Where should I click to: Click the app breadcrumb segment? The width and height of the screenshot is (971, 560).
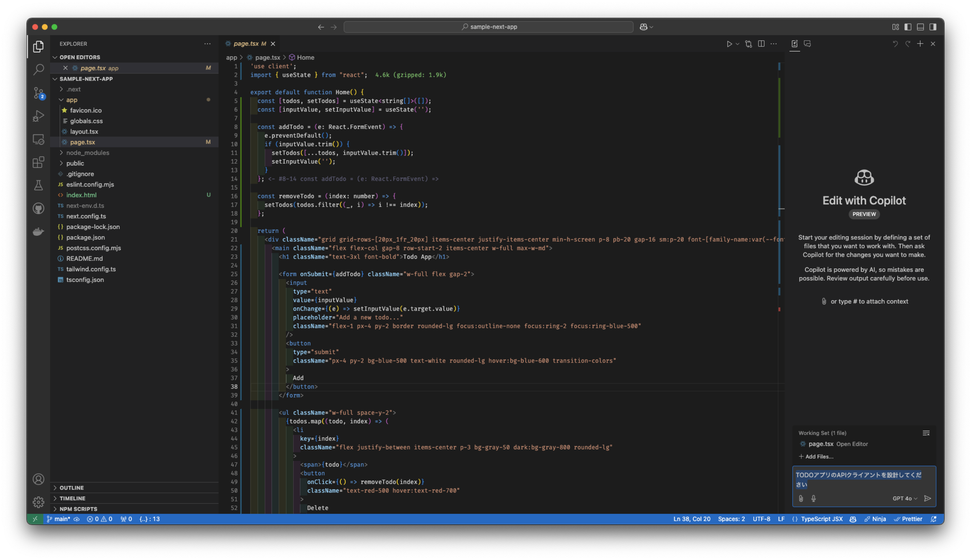232,57
